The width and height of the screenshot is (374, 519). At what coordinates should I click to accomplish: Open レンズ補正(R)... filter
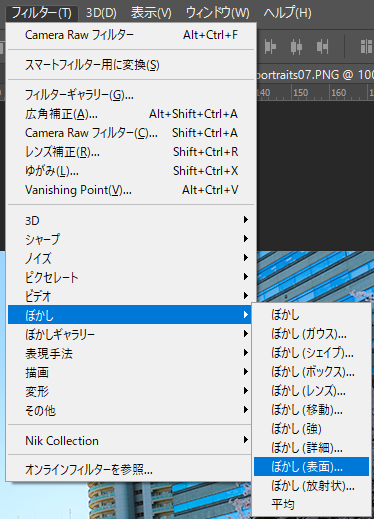pos(131,152)
